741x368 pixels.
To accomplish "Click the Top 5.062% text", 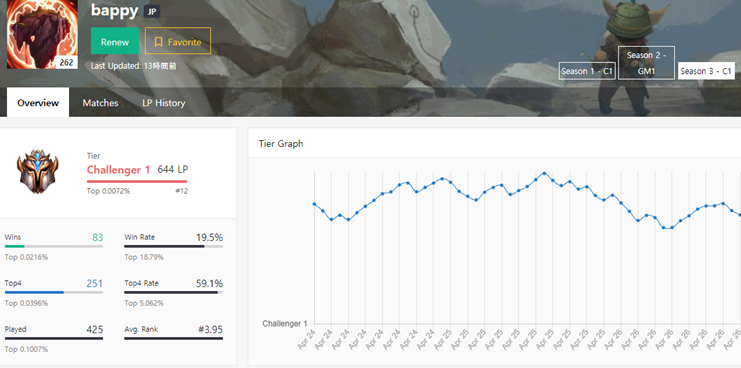I will pyautogui.click(x=144, y=303).
